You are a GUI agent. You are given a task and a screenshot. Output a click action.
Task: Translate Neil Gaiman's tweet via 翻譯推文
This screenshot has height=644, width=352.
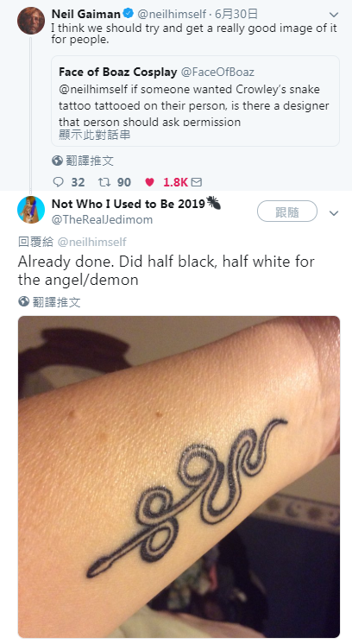(x=90, y=161)
